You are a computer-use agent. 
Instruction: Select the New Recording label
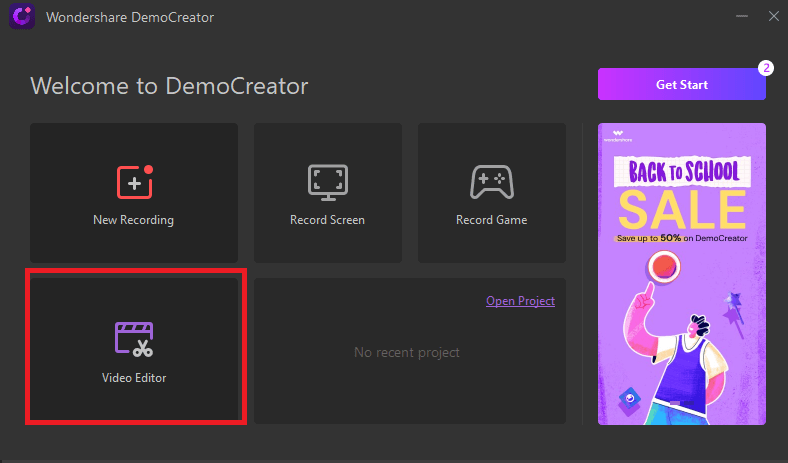click(133, 220)
